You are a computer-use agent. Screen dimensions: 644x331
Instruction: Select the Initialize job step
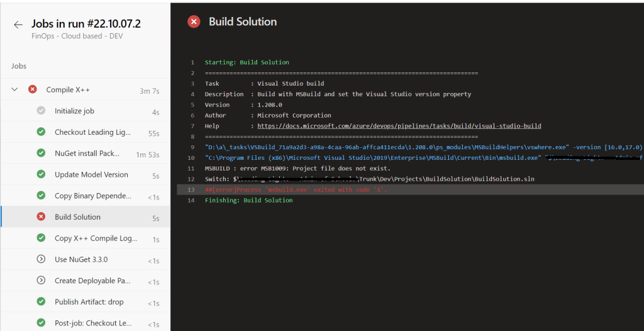(74, 111)
